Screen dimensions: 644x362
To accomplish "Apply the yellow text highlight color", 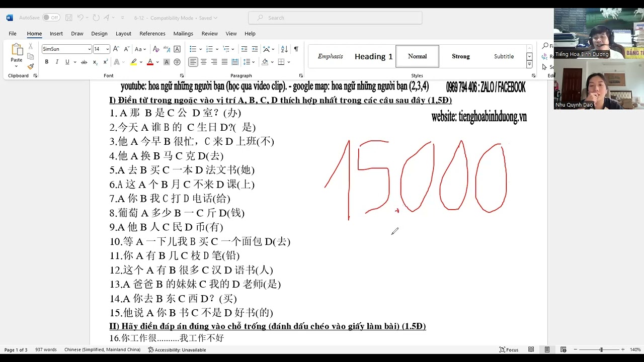I will 133,62.
